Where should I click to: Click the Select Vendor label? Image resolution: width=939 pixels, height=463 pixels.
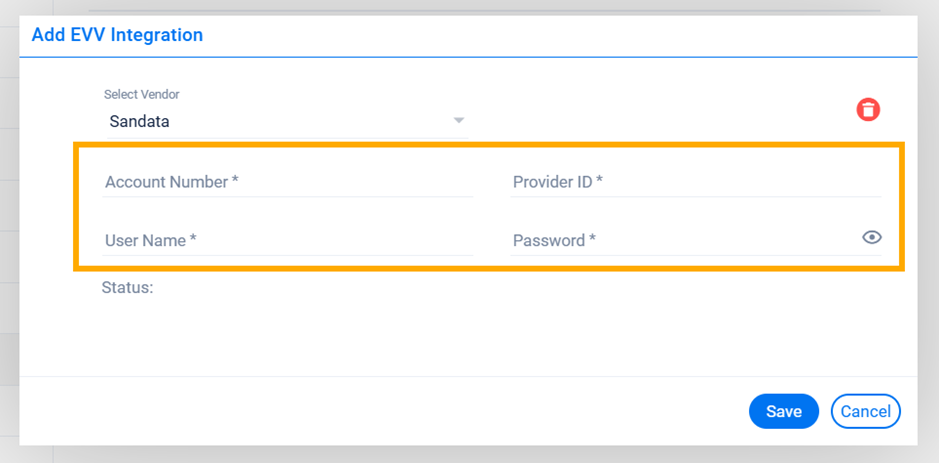[141, 95]
